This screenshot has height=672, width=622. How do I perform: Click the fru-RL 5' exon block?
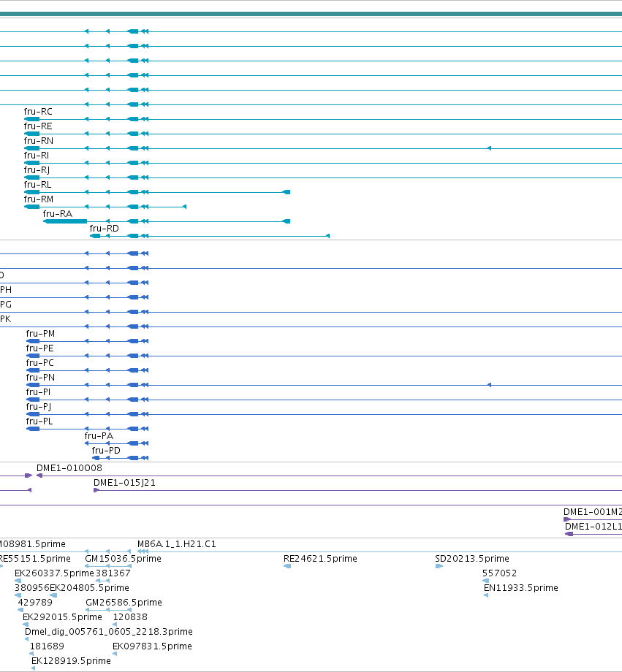[286, 192]
